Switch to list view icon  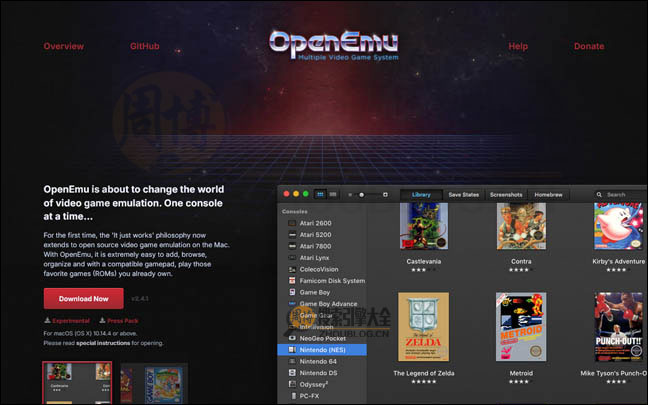pyautogui.click(x=333, y=194)
